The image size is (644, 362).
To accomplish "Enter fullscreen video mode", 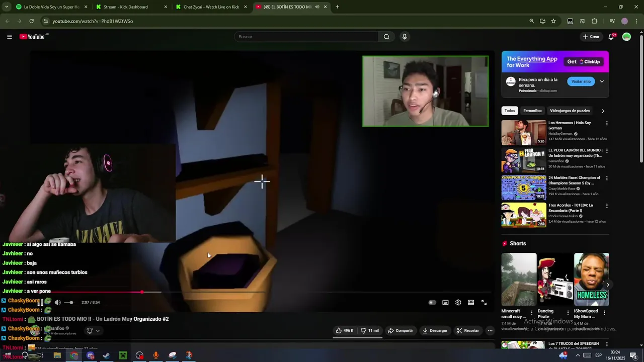I will pyautogui.click(x=484, y=302).
